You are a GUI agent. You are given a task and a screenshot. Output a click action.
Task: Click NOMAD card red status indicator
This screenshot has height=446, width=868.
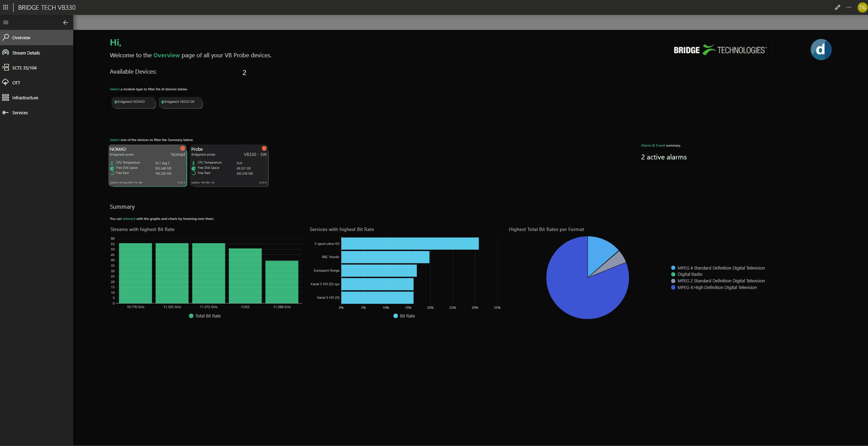[x=183, y=149]
